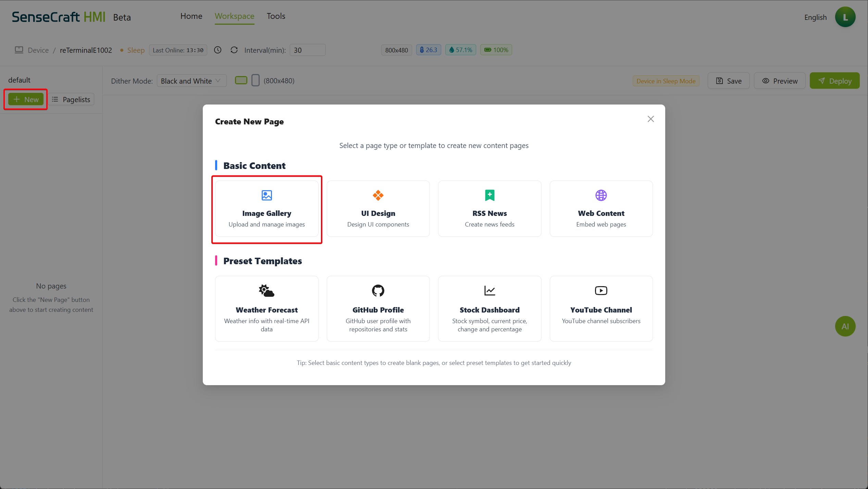Image resolution: width=868 pixels, height=489 pixels.
Task: Click the Interval minutes input field
Action: (307, 50)
